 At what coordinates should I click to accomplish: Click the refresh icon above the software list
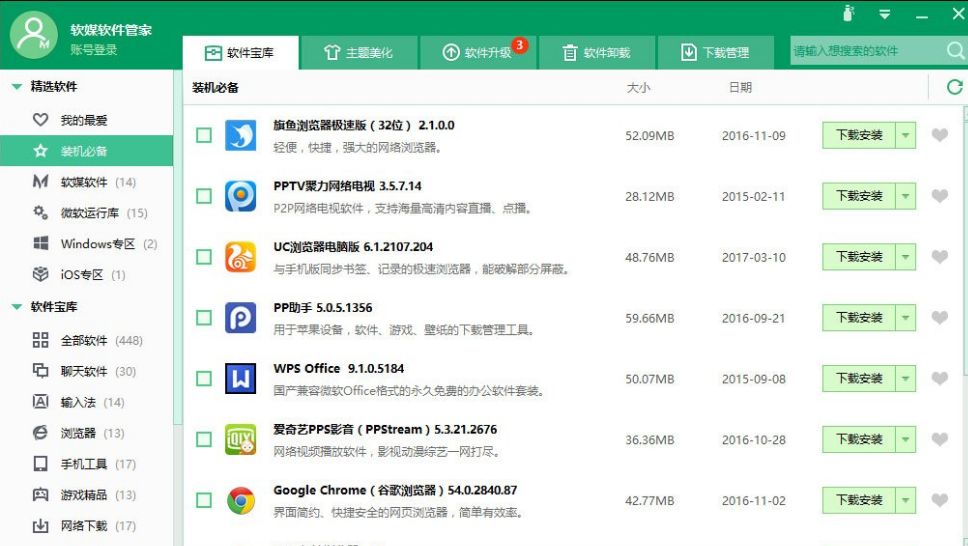point(954,88)
